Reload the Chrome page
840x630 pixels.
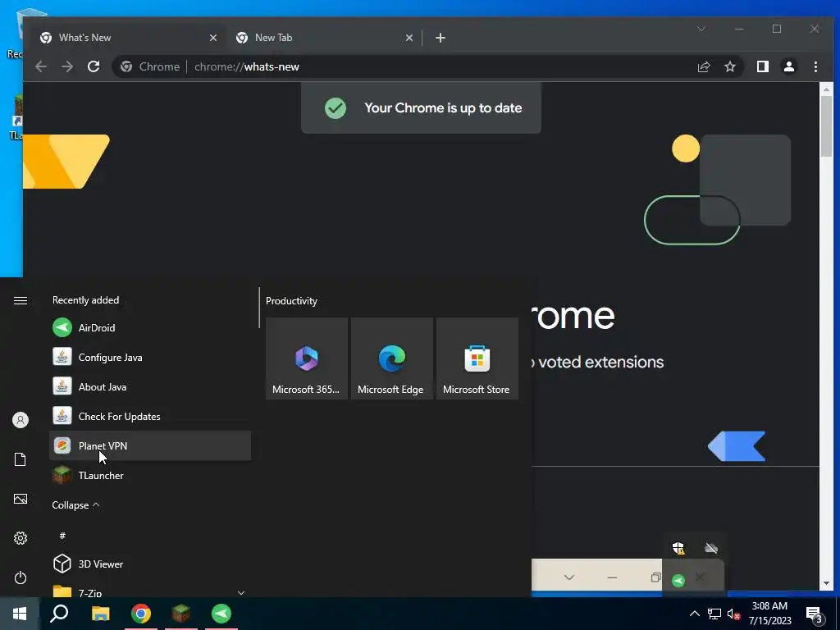tap(94, 66)
